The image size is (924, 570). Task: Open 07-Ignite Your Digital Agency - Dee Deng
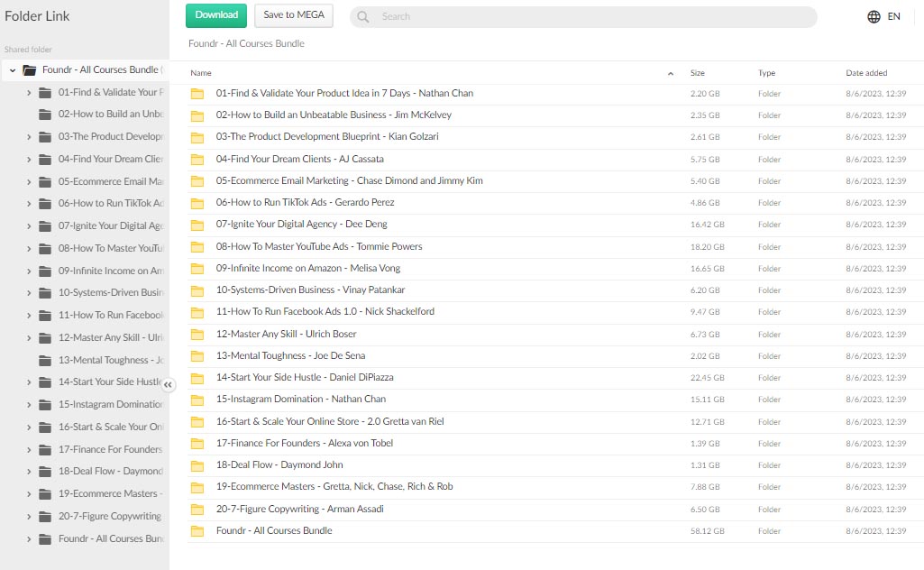[x=301, y=224]
